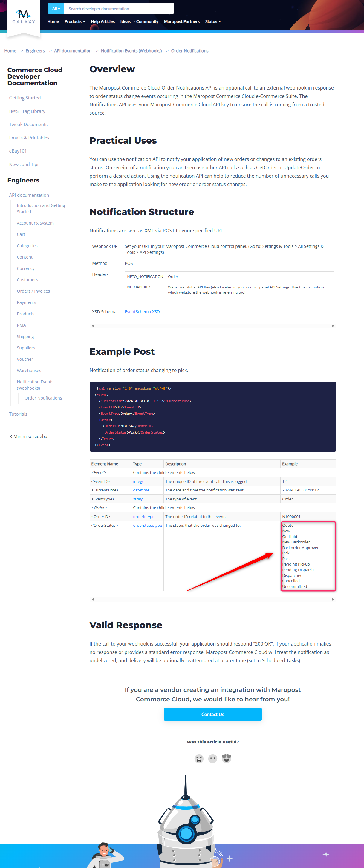The width and height of the screenshot is (364, 868).
Task: Open eBay101 sidebar link
Action: coord(18,151)
